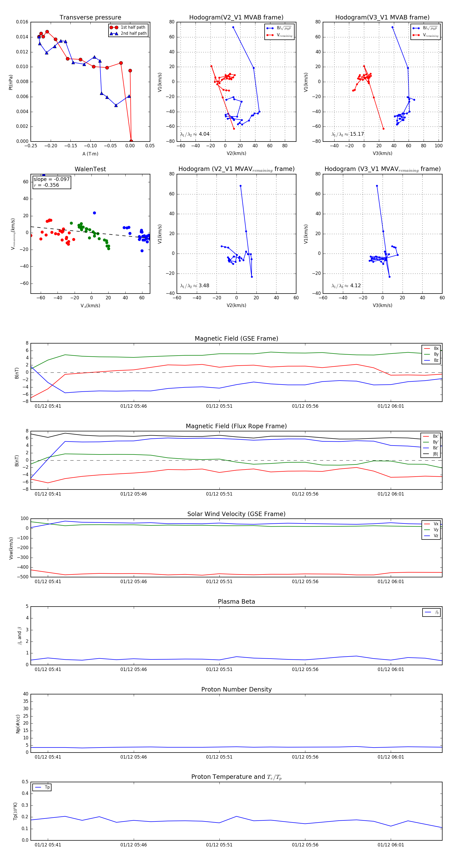
Task: Click the "Plasma Beta" title
Action: [x=236, y=602]
